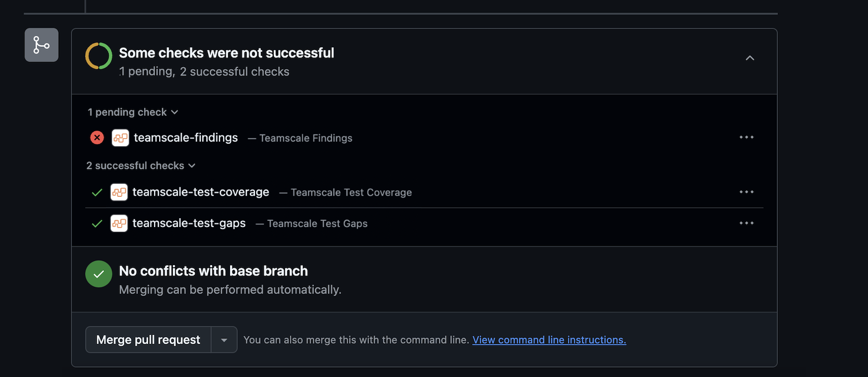Click the No conflicts with base branch heading
The image size is (868, 377).
[x=213, y=271]
